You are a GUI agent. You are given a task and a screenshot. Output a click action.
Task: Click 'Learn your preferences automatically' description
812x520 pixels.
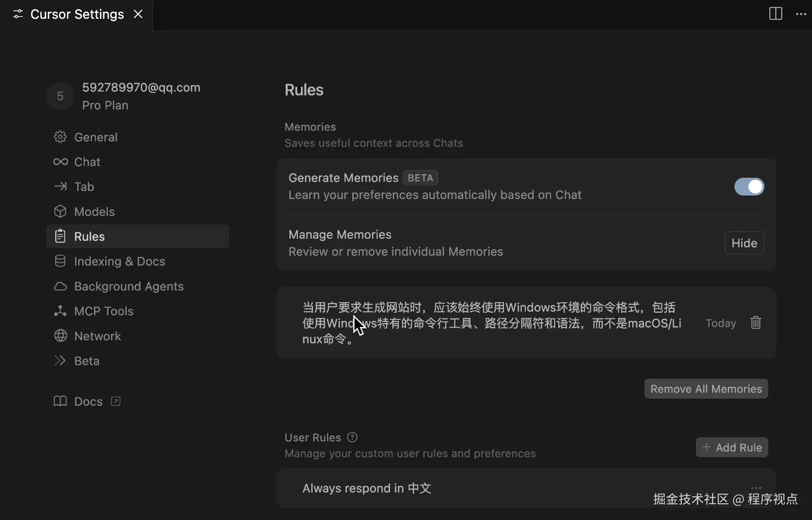point(435,195)
